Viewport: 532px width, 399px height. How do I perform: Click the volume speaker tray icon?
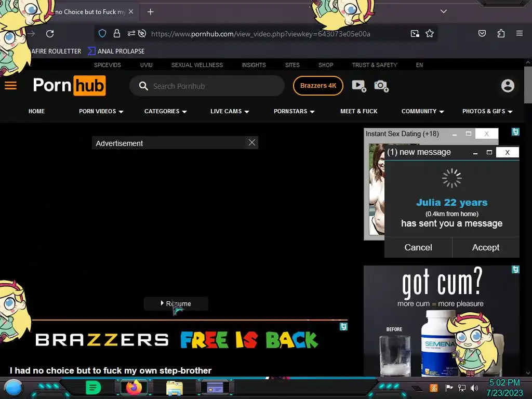(x=474, y=388)
